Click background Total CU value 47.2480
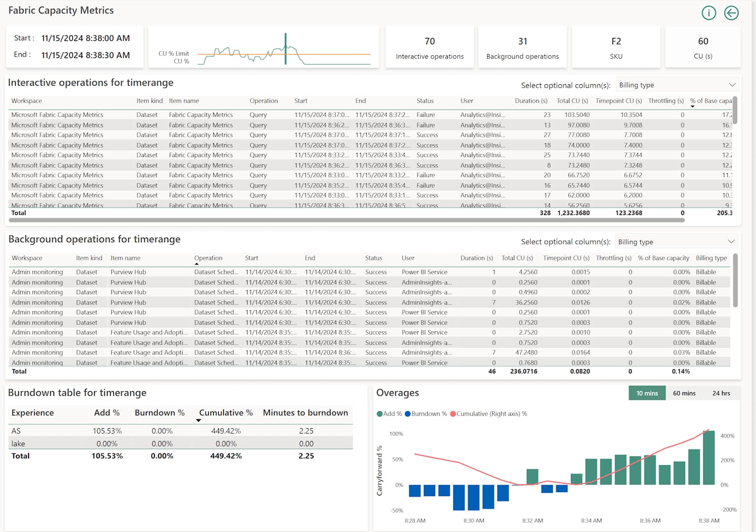Image resolution: width=756 pixels, height=532 pixels. coord(526,352)
